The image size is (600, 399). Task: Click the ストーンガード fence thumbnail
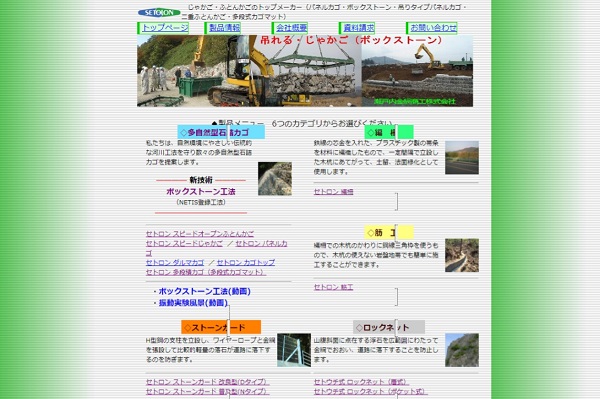(x=294, y=350)
